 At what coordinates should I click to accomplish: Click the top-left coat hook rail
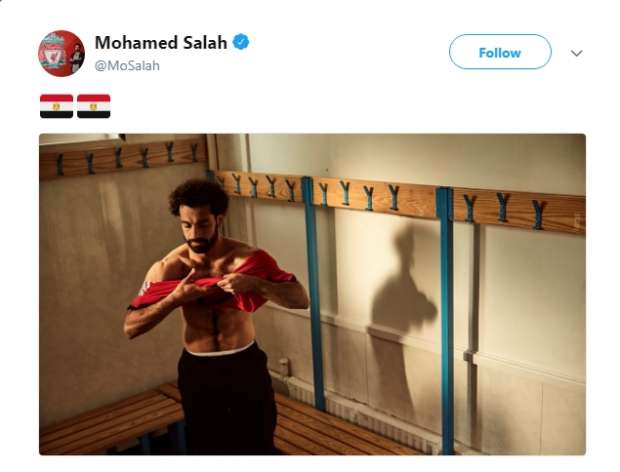[123, 157]
